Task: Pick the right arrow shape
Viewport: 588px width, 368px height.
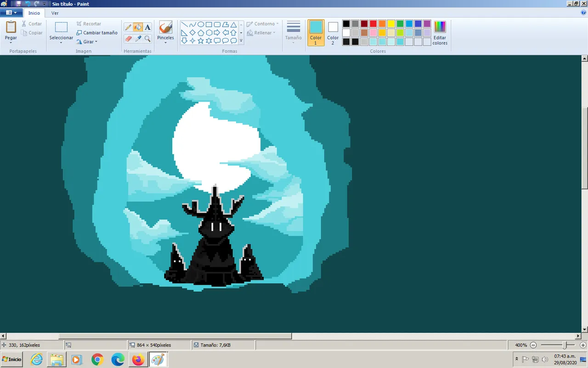Action: coord(217,33)
